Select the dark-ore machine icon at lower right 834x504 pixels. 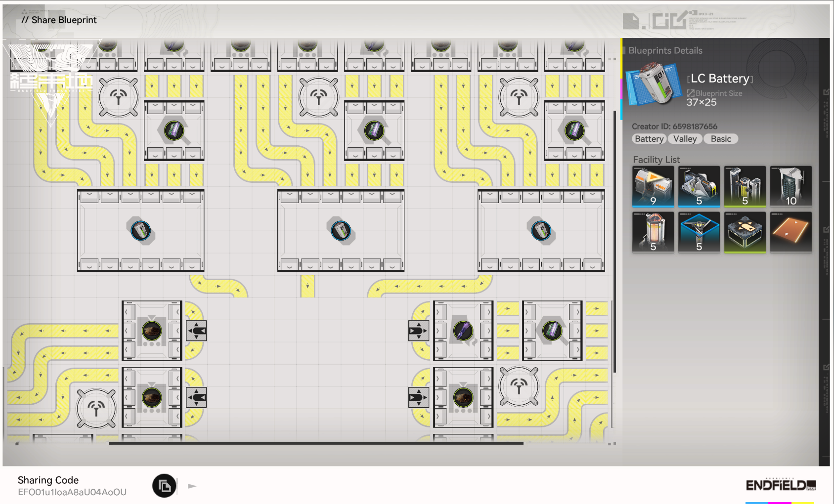[x=463, y=397]
